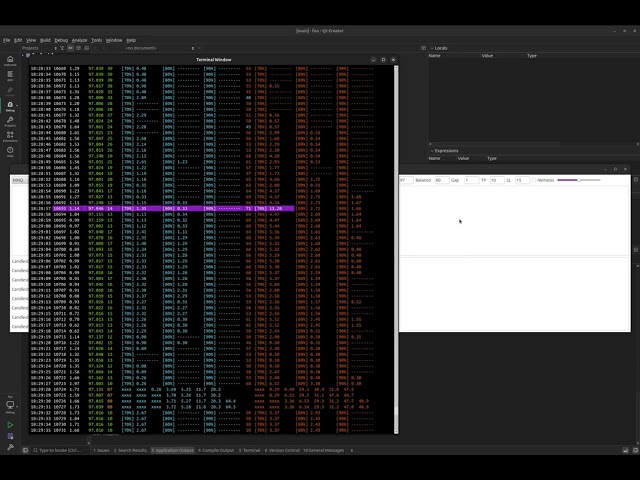This screenshot has height=480, width=640.
Task: Click the Gap input field
Action: pos(471,180)
